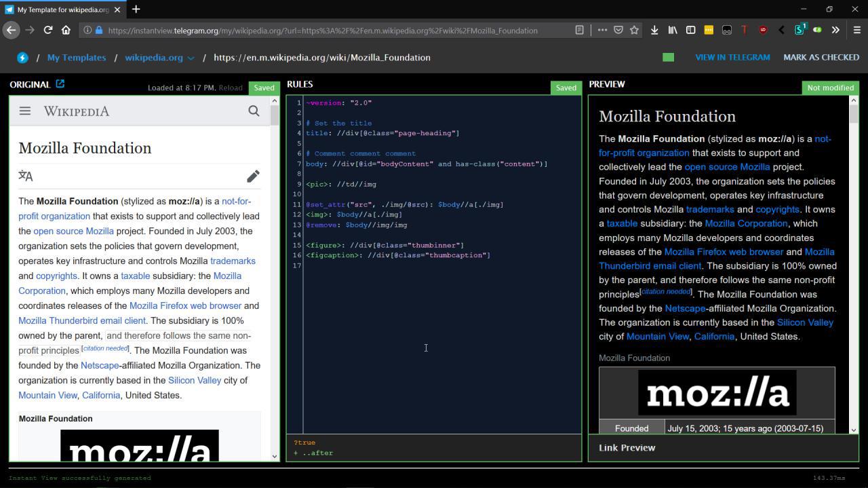Bookmark the page with the star icon
Image resolution: width=868 pixels, height=488 pixels.
tap(634, 30)
